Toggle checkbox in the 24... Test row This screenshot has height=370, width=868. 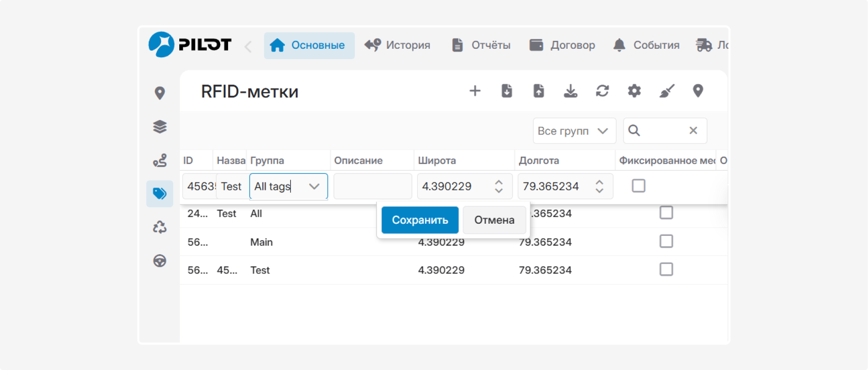[666, 213]
